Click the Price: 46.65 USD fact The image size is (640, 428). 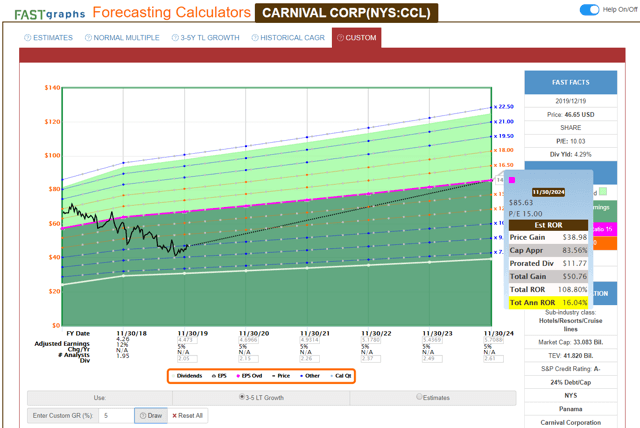click(571, 115)
